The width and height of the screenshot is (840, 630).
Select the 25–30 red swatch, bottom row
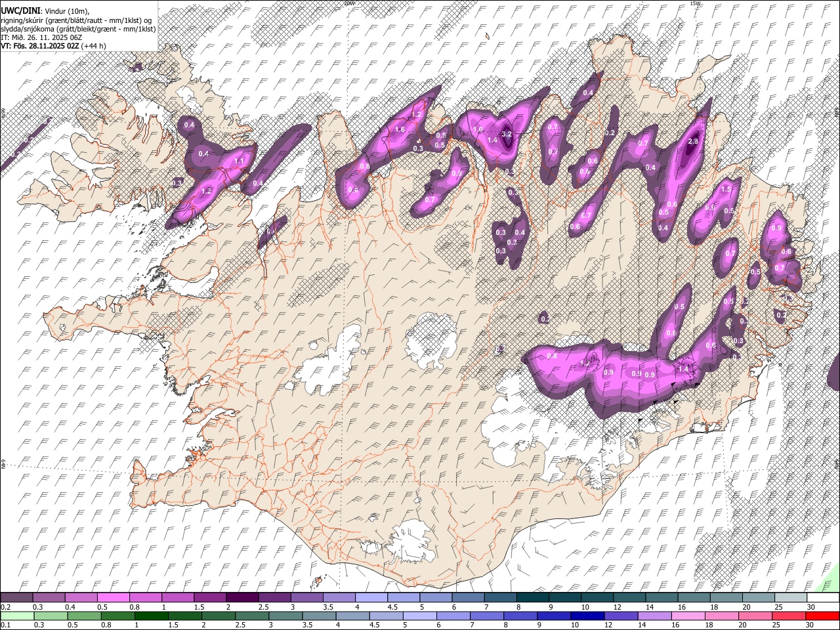[x=789, y=616]
